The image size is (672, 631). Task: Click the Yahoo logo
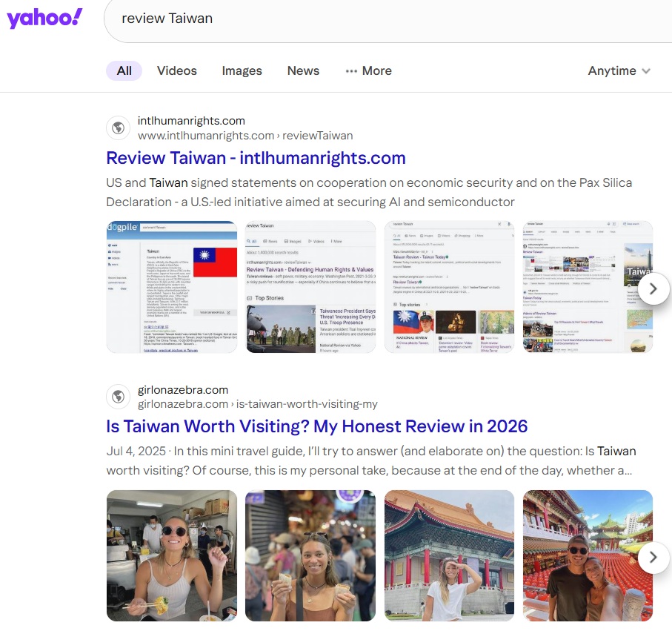(44, 19)
